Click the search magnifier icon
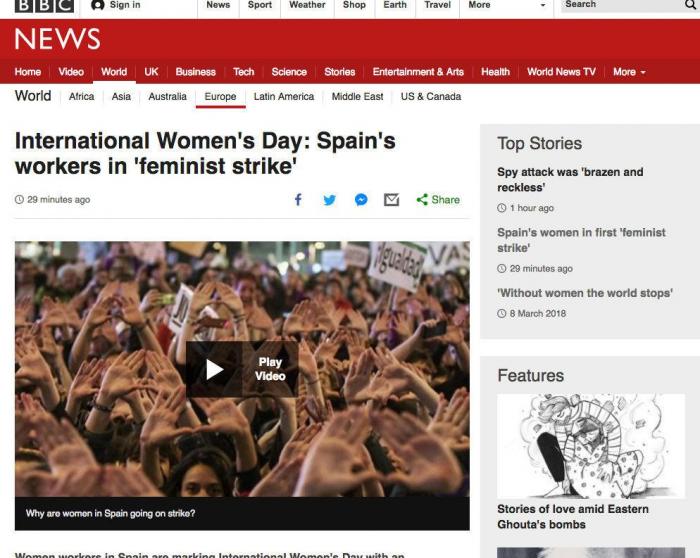 tap(690, 5)
